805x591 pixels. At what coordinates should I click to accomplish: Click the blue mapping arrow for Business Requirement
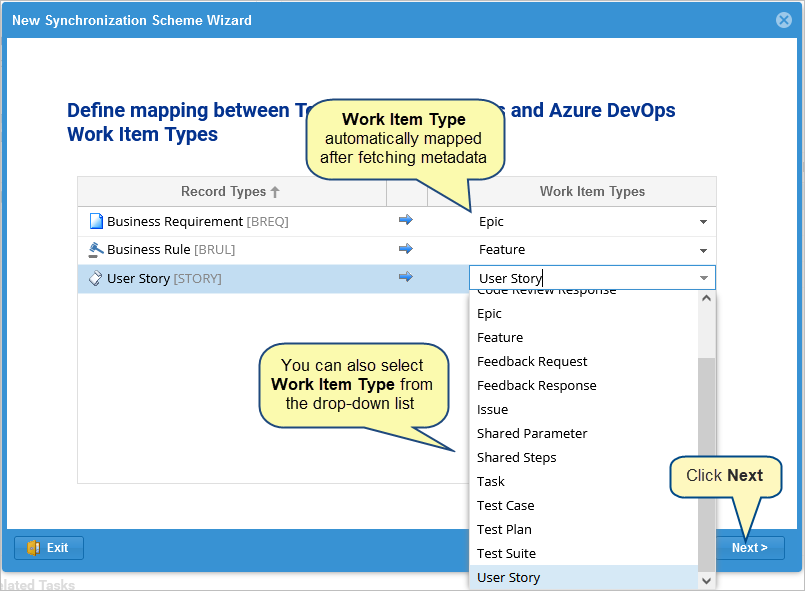405,221
